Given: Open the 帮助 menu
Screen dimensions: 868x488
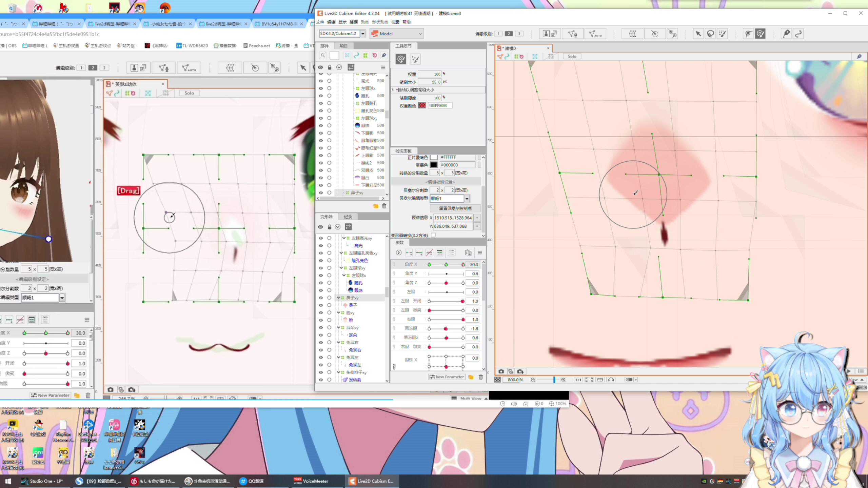Looking at the screenshot, I should tap(407, 22).
